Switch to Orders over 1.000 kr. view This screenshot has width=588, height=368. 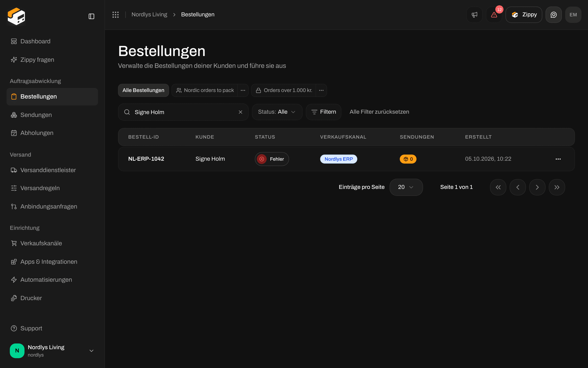(x=284, y=90)
